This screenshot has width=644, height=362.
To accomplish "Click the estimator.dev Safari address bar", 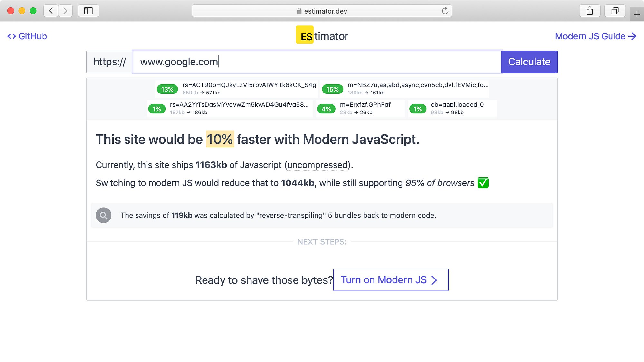I will click(322, 11).
